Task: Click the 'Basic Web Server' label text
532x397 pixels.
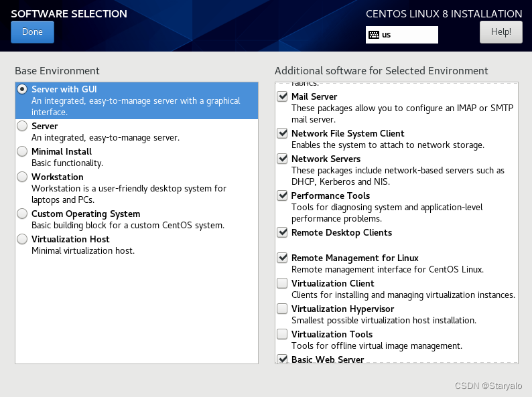Action: click(328, 359)
